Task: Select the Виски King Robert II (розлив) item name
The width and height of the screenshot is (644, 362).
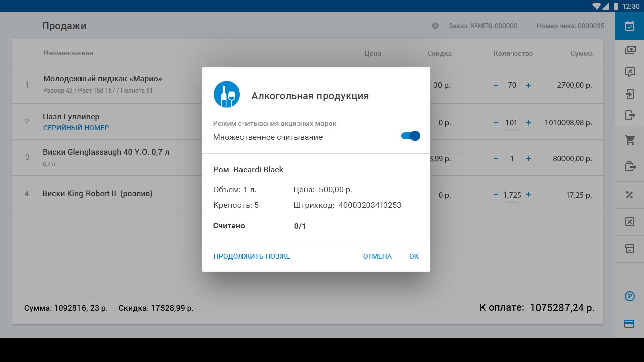Action: coord(98,193)
